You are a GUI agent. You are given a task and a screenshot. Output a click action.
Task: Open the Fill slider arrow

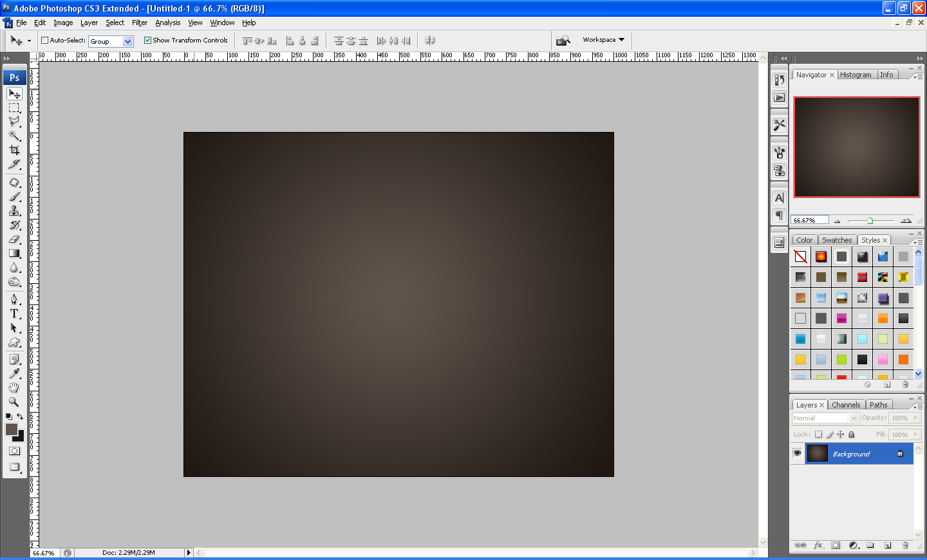pyautogui.click(x=915, y=434)
